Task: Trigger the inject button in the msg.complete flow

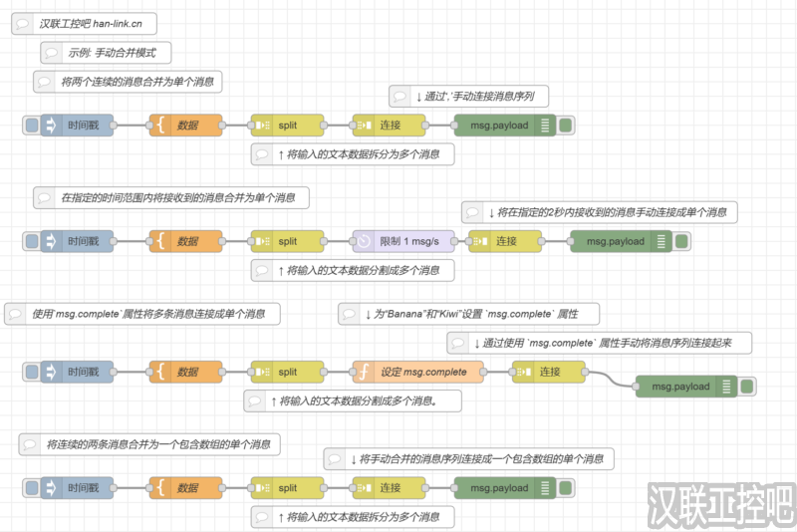Action: tap(32, 372)
